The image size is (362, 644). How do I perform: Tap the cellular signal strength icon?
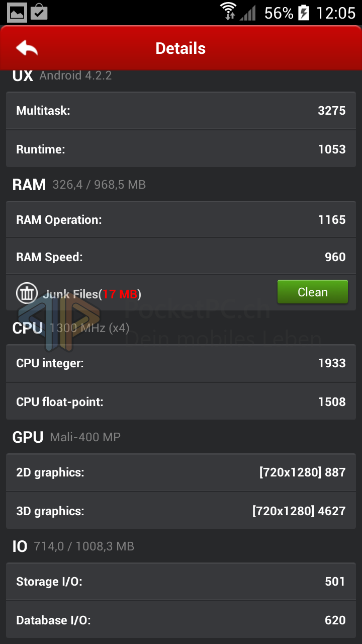(248, 13)
